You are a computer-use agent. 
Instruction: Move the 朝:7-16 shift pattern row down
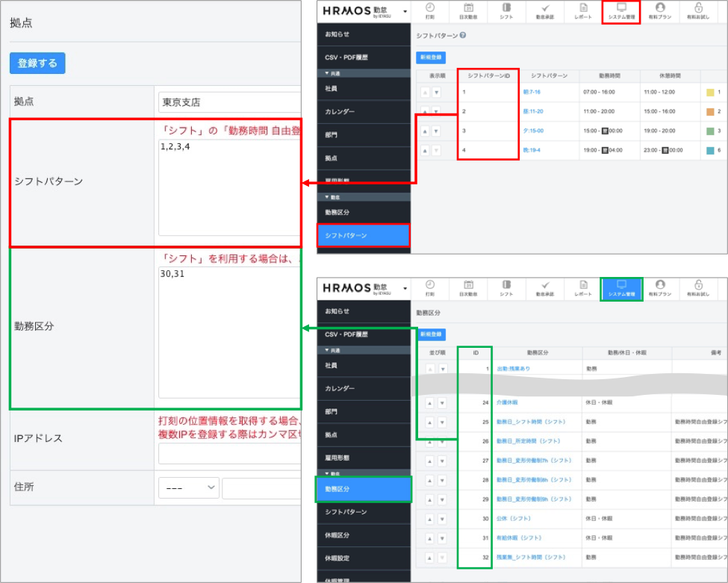click(436, 93)
